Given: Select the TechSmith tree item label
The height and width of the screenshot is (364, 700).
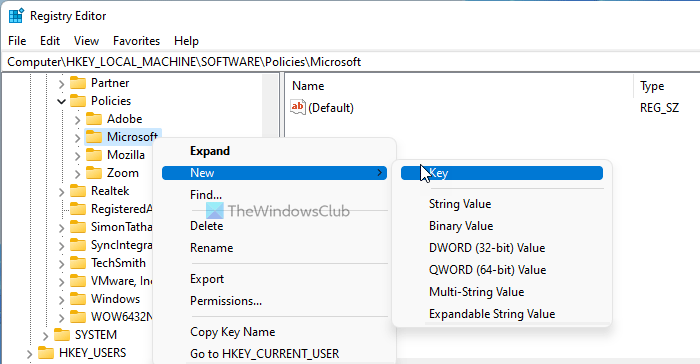Looking at the screenshot, I should click(118, 263).
